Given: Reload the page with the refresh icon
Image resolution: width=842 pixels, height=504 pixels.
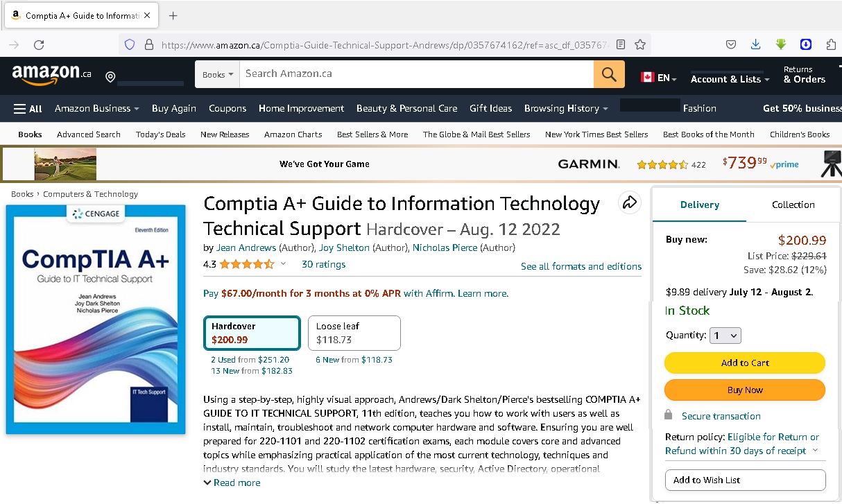Looking at the screenshot, I should click(x=39, y=44).
